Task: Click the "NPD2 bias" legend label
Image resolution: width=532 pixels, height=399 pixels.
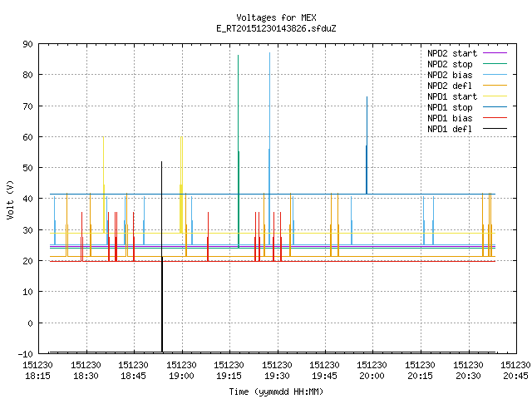Action: tap(450, 75)
